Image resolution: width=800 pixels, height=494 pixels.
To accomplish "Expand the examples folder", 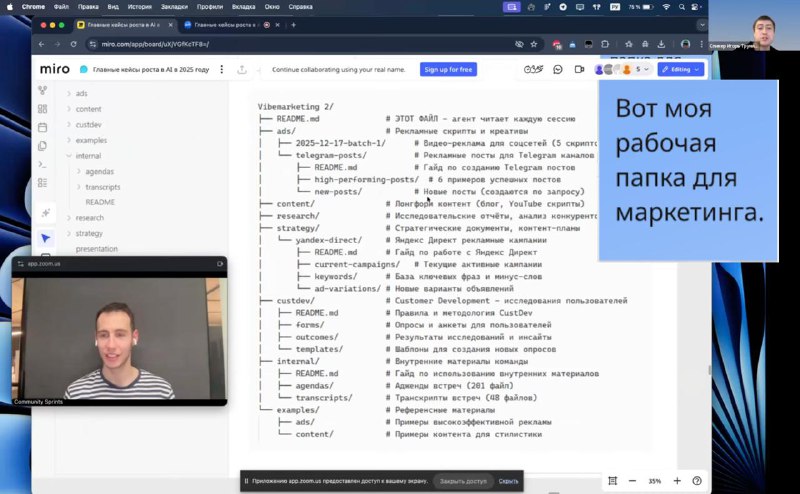I will (x=69, y=140).
